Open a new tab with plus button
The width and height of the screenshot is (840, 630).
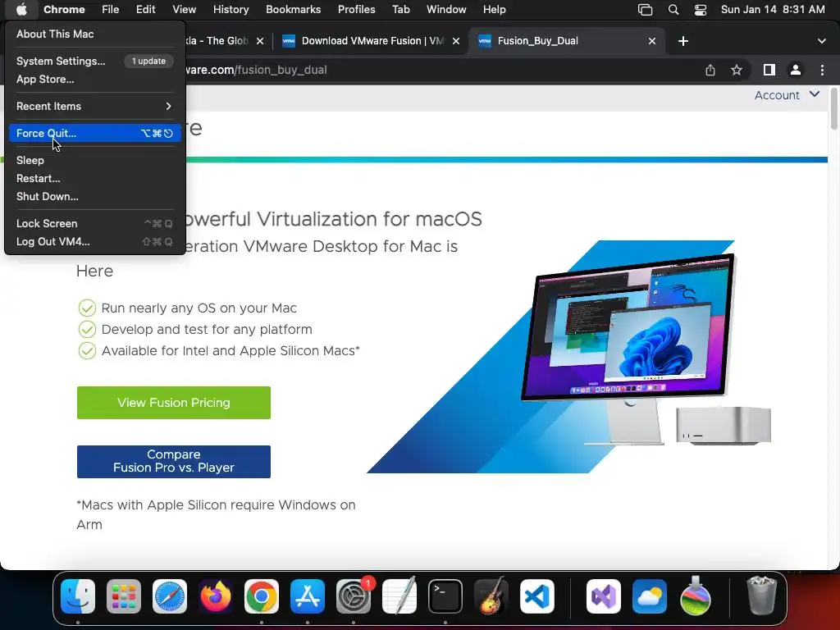pyautogui.click(x=683, y=41)
